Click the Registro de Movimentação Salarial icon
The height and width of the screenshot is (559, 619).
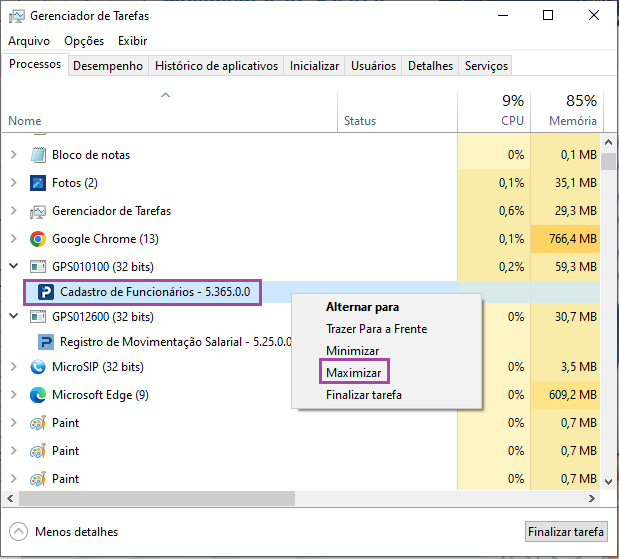pyautogui.click(x=46, y=341)
